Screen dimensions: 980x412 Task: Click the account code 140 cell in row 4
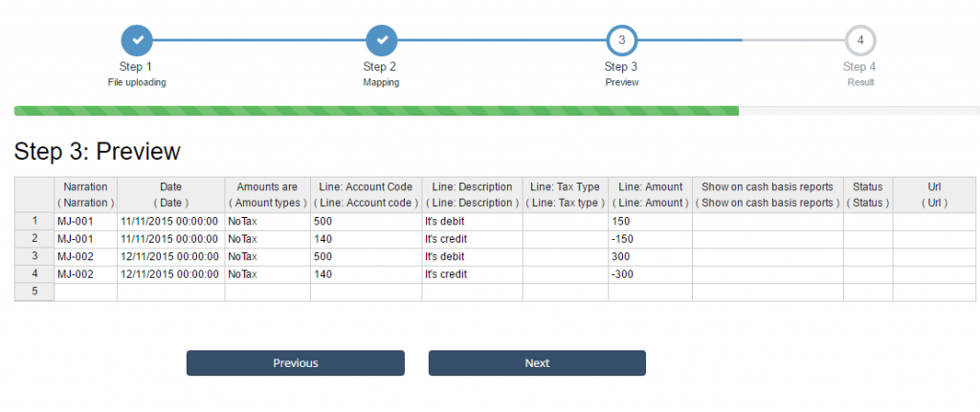tap(366, 274)
